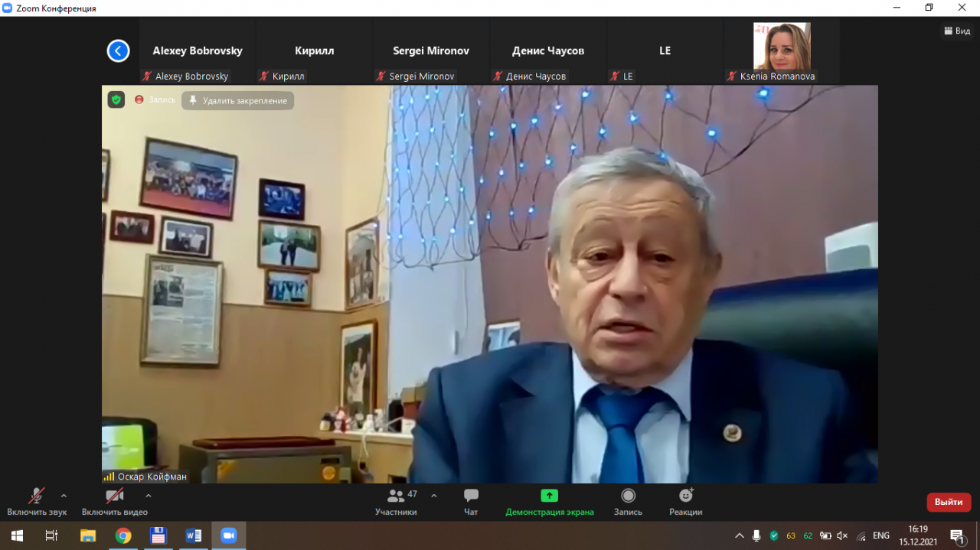This screenshot has width=980, height=550.
Task: Open the Chat (Чат) panel
Action: pos(471,501)
